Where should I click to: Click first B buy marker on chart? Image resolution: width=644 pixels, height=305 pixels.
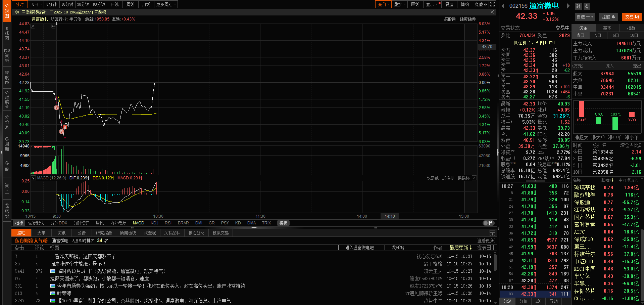point(57,108)
